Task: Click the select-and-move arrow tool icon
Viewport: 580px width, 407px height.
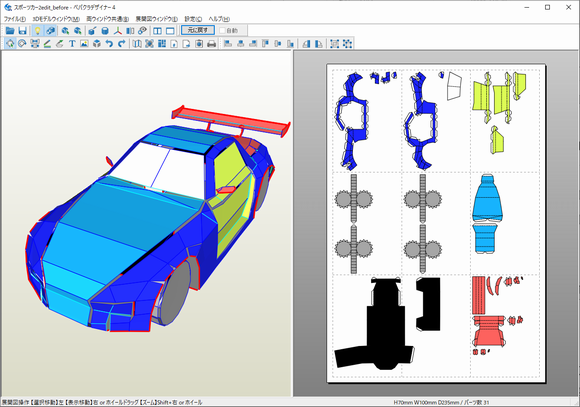Action: [10, 44]
